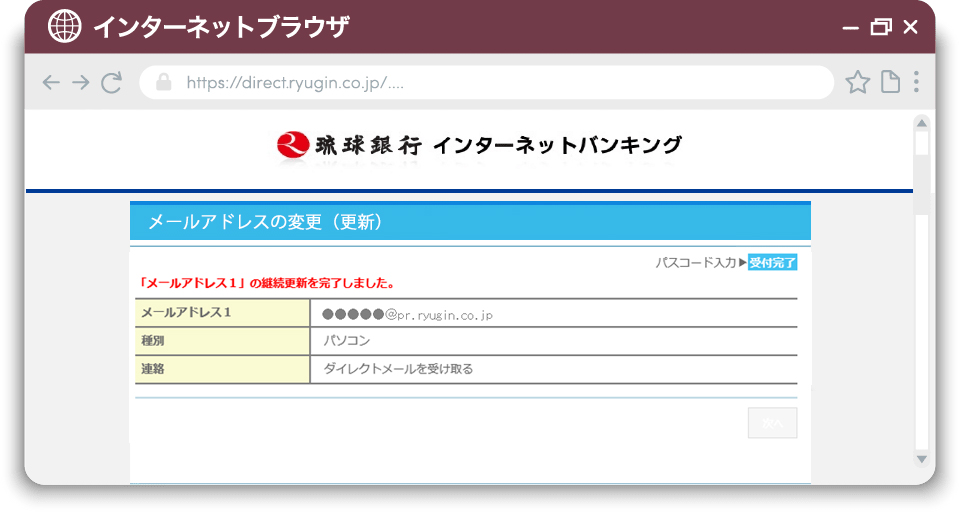Viewport: 960px width, 512px height.
Task: Click the vertical scrollbar thumb
Action: tap(922, 145)
